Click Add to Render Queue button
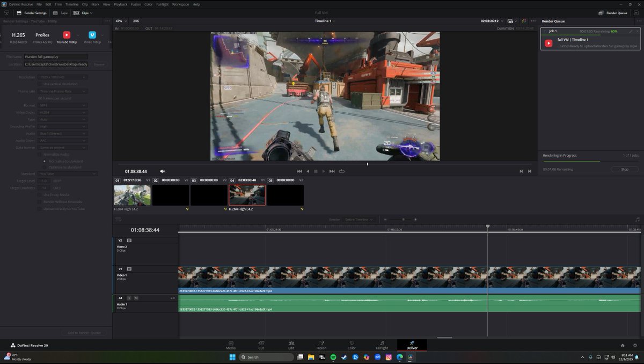 point(84,333)
